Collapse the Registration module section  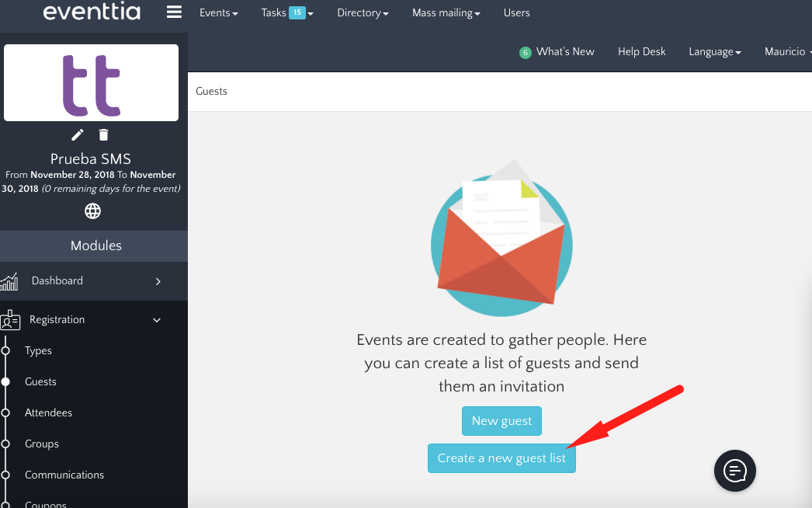click(x=157, y=320)
